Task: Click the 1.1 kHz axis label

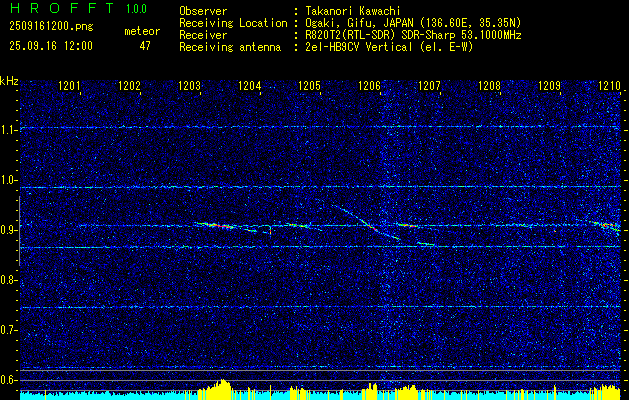Action: [8, 130]
